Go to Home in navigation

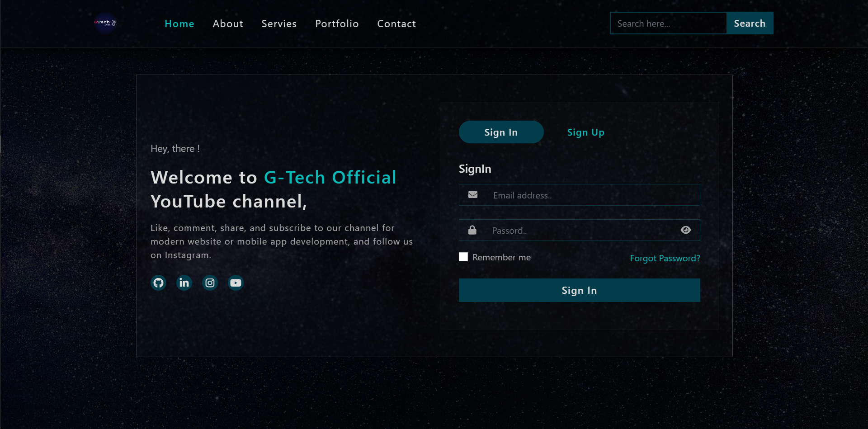pos(179,24)
